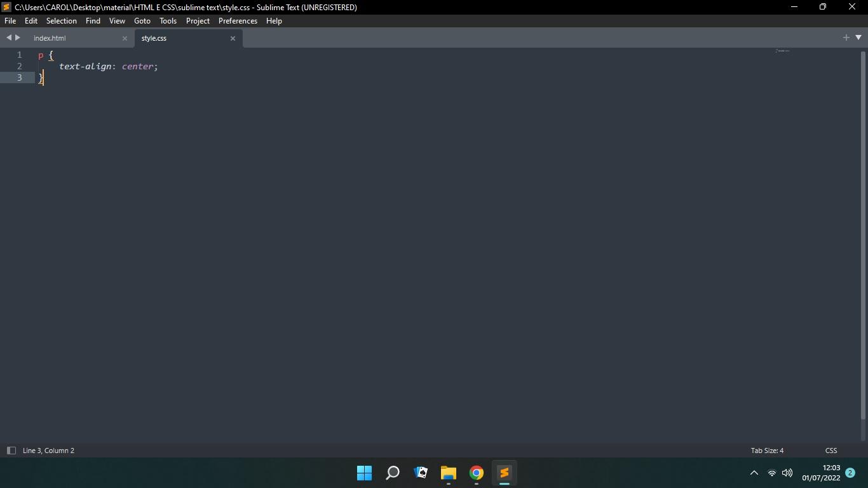Open the Windows Start menu
The height and width of the screenshot is (488, 868).
click(364, 473)
